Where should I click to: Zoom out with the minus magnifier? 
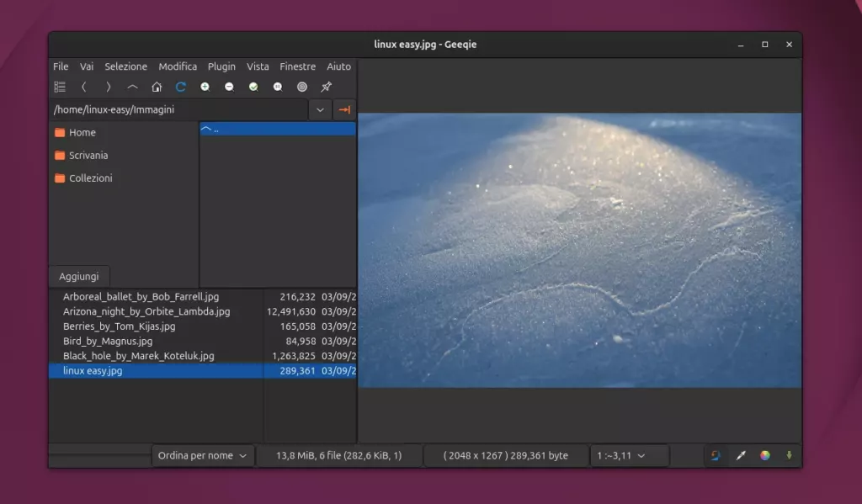click(229, 87)
